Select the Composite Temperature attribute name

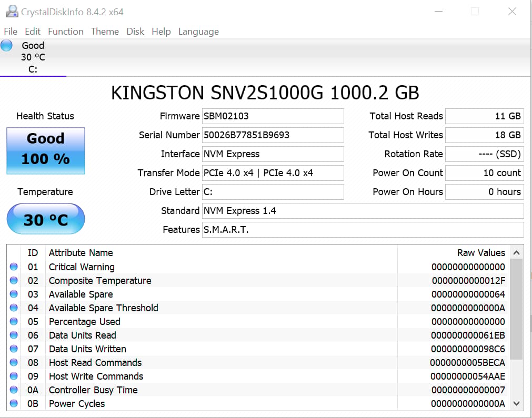coord(100,281)
